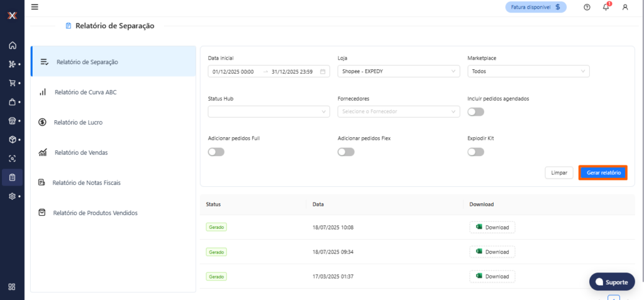The image size is (644, 300).
Task: Open the apps grid icon at sidebar bottom
Action: [12, 287]
